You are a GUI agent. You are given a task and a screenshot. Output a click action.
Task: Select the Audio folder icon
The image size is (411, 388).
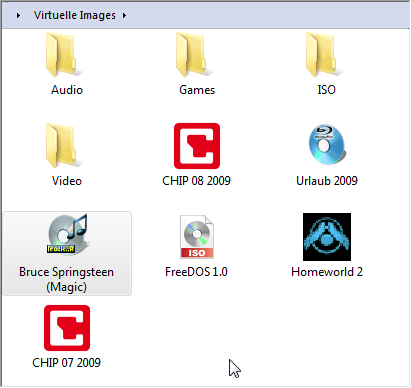pos(64,55)
